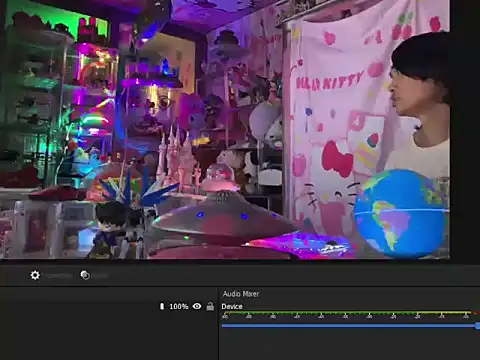Click the faded Properties label beside gear

[59, 276]
